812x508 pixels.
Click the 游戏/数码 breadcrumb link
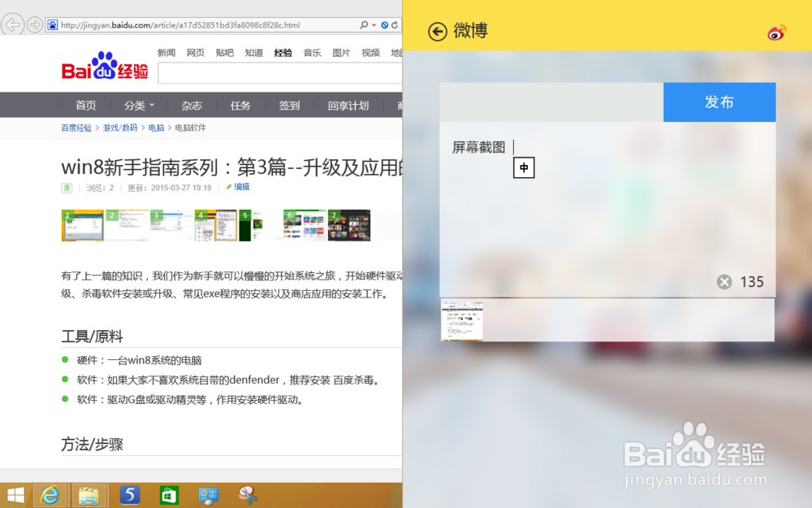click(x=119, y=128)
